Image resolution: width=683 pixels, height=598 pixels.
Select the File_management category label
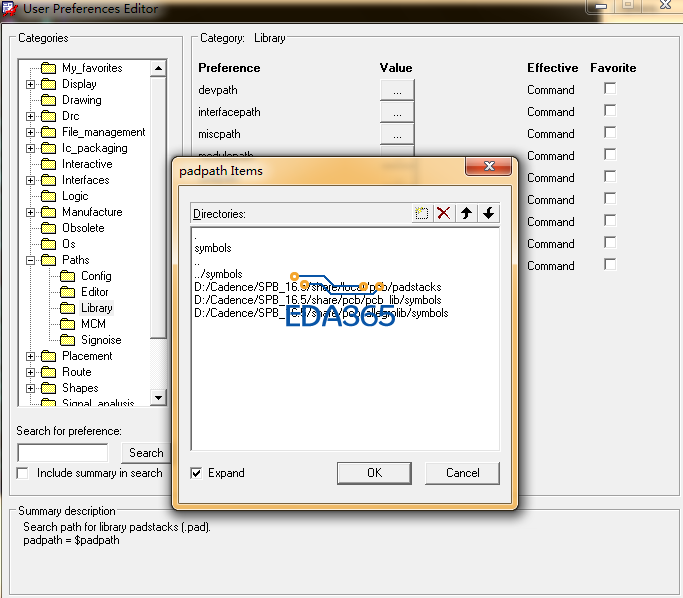(104, 132)
